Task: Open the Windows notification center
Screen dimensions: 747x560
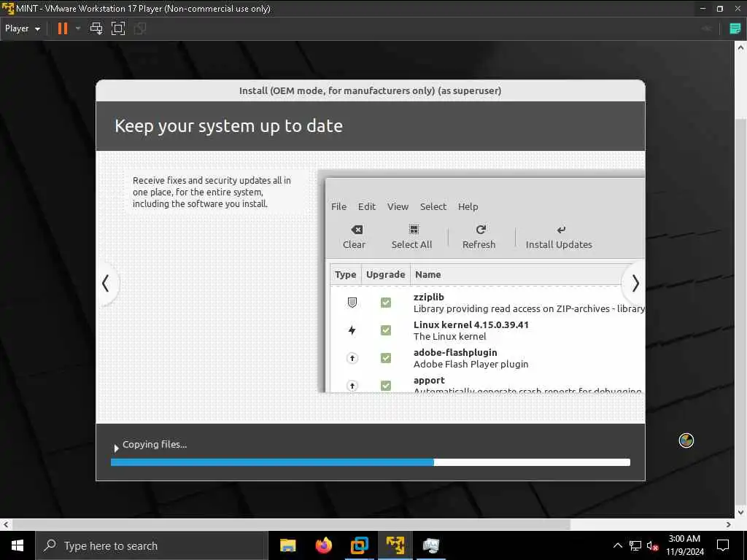Action: pos(723,545)
